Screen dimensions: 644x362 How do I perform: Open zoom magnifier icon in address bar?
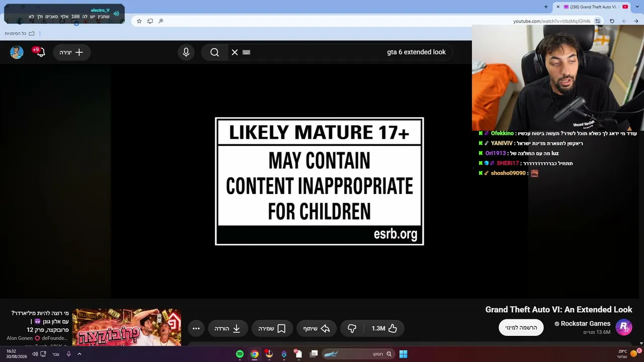tap(161, 21)
